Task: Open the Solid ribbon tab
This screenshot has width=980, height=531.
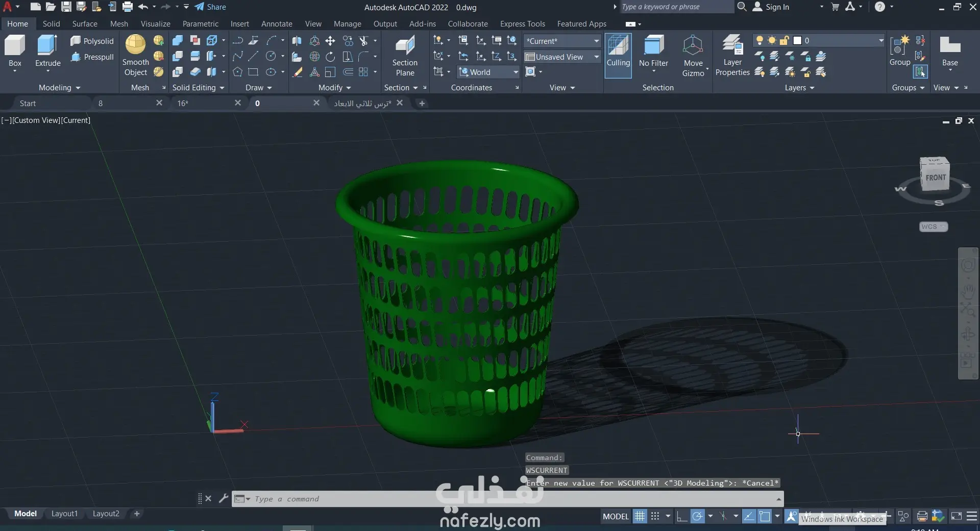Action: pos(51,23)
